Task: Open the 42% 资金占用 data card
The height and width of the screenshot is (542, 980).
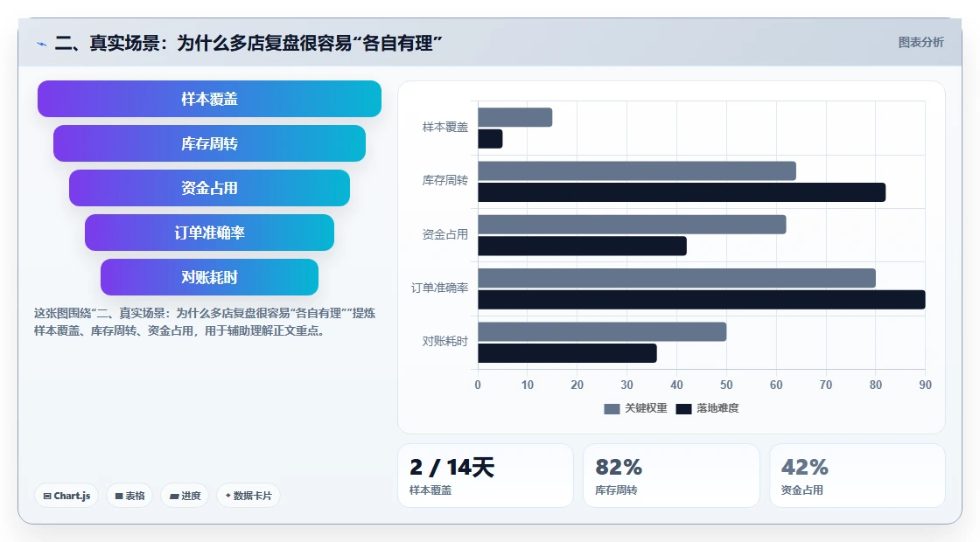Action: pos(857,476)
